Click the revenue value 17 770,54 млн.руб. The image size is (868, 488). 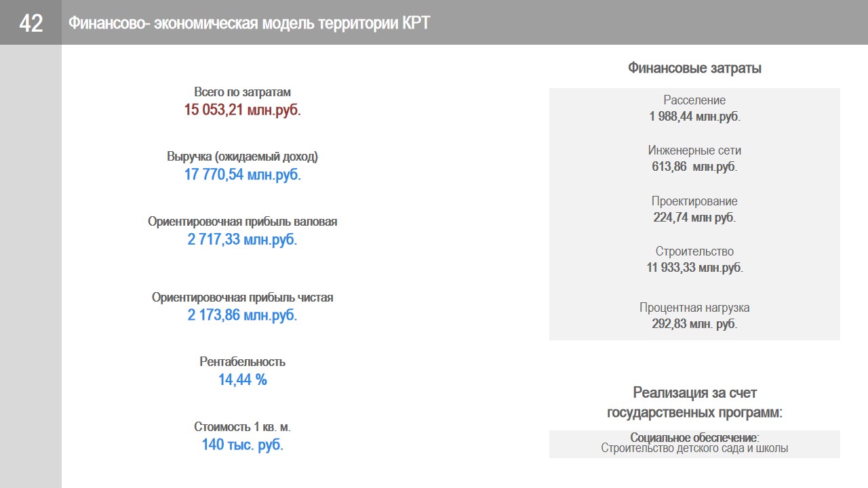(x=242, y=175)
